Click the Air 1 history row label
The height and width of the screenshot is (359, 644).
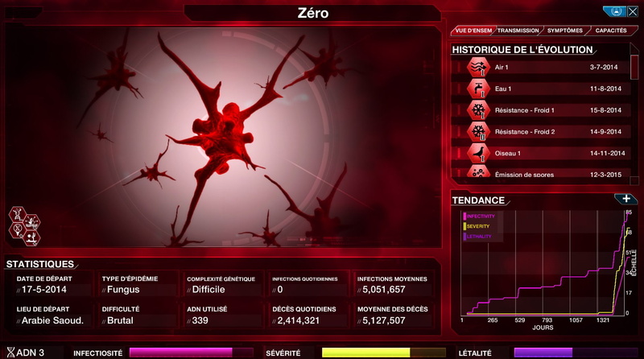(501, 67)
